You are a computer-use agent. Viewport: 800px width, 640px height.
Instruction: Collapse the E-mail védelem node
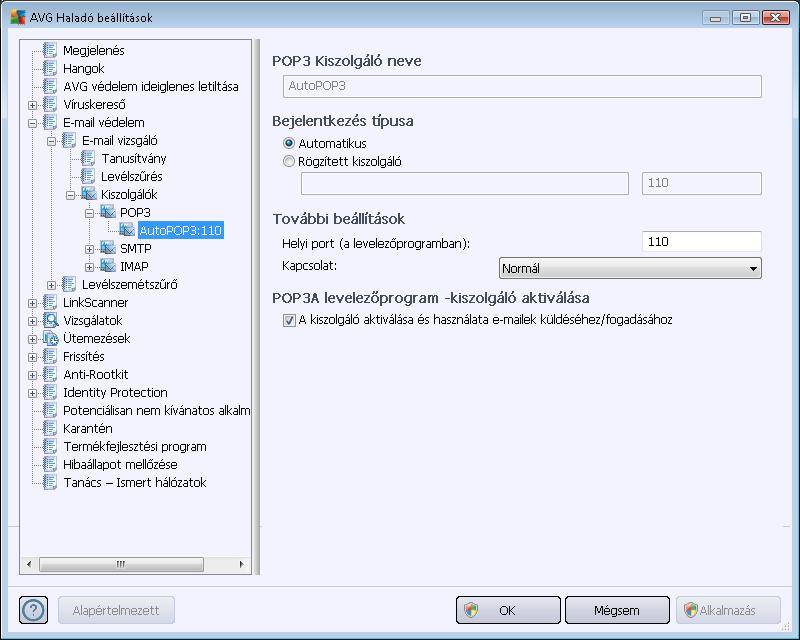(x=32, y=123)
